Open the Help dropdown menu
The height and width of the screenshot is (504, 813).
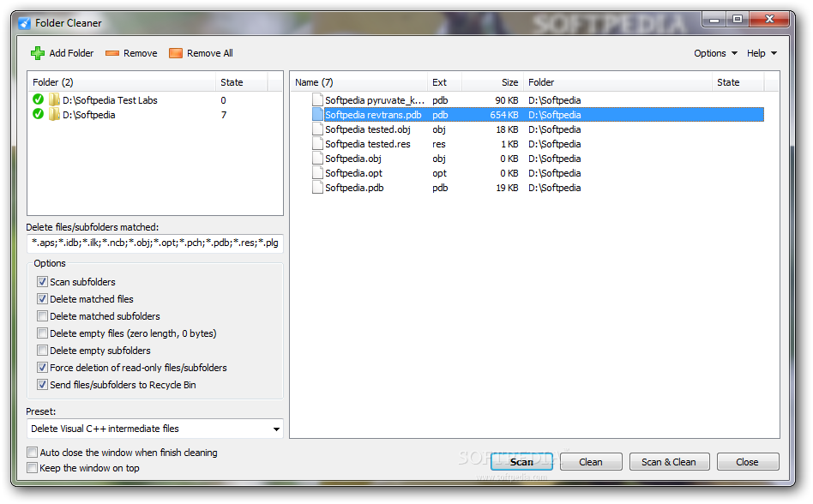click(762, 53)
